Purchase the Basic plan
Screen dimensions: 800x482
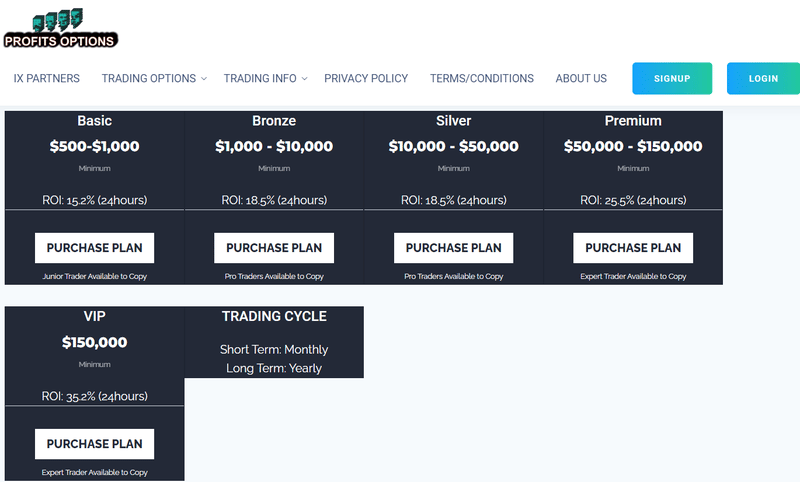click(94, 248)
